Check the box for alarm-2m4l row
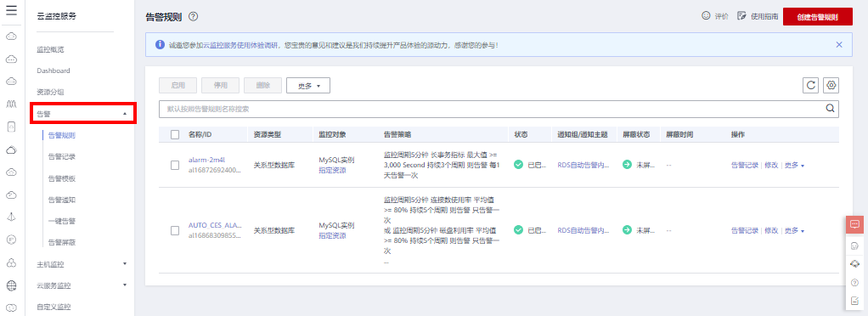 pos(175,165)
